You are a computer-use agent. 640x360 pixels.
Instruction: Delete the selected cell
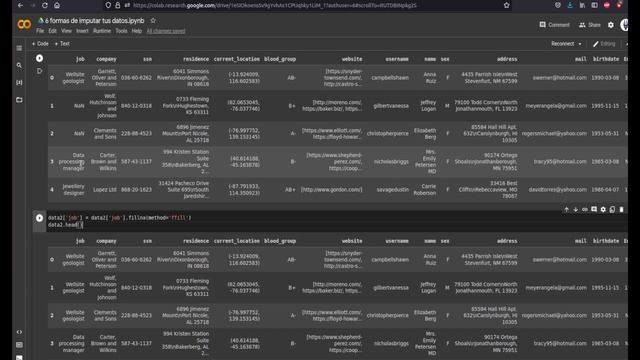[x=622, y=209]
